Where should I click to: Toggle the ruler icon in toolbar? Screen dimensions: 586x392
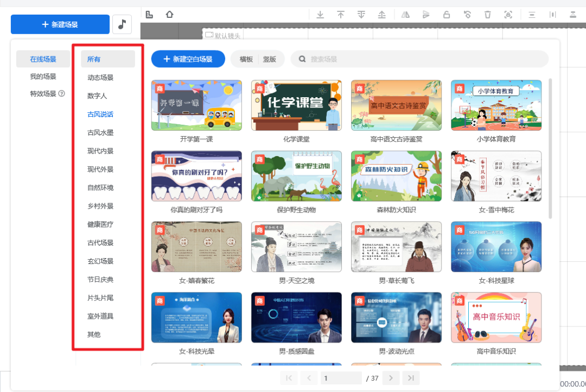click(x=149, y=15)
